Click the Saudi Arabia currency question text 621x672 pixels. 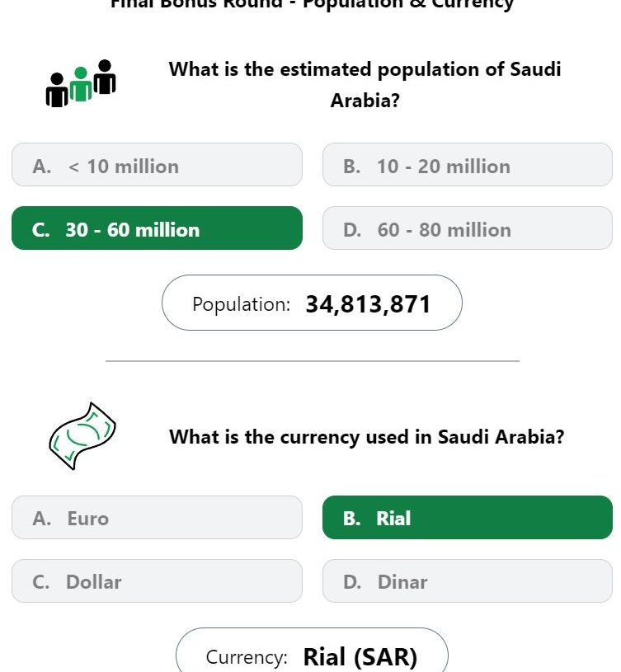366,437
